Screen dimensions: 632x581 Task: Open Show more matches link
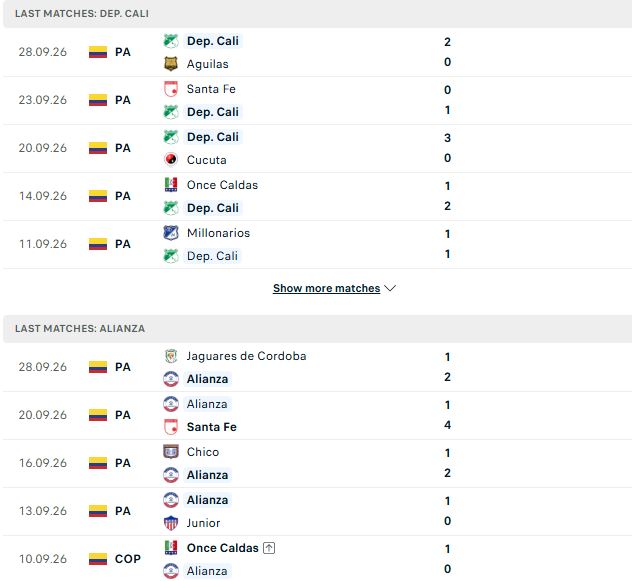326,288
